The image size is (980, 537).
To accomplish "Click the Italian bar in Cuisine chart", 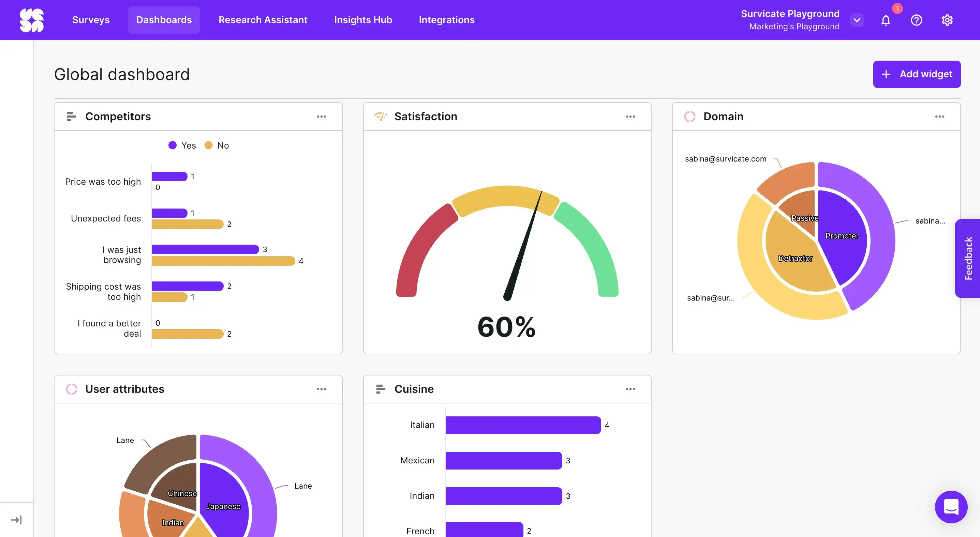I will pyautogui.click(x=523, y=425).
